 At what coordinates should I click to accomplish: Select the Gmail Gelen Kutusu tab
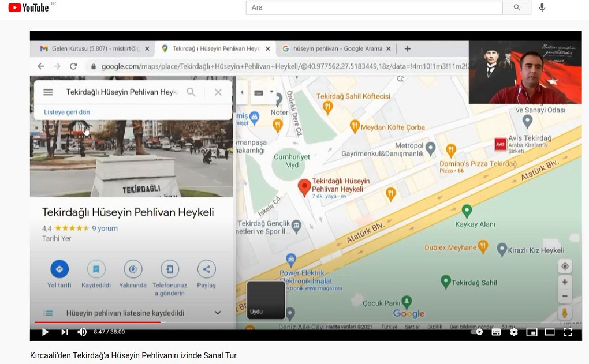click(90, 49)
